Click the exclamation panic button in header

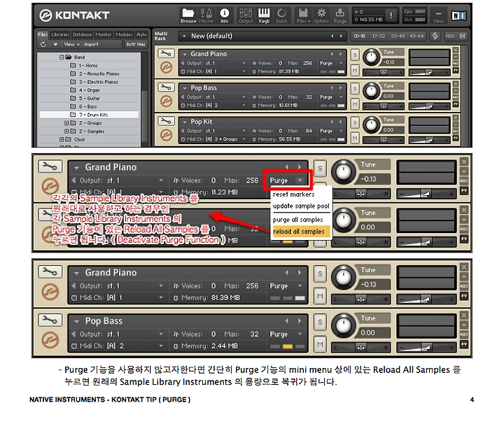pos(391,15)
